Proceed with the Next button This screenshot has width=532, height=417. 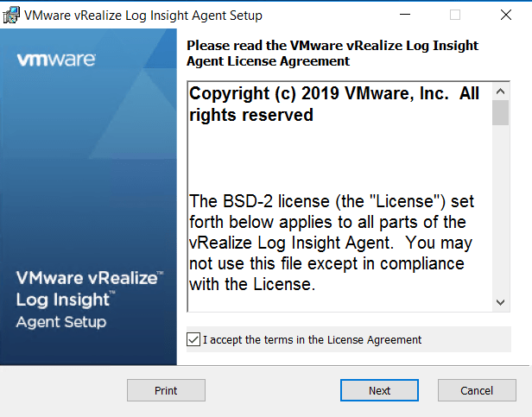(x=379, y=390)
